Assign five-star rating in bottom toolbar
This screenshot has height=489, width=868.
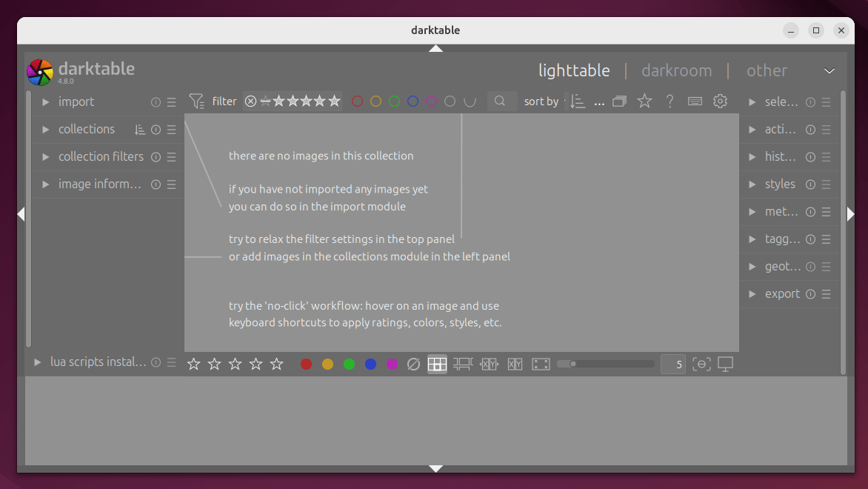click(x=276, y=364)
